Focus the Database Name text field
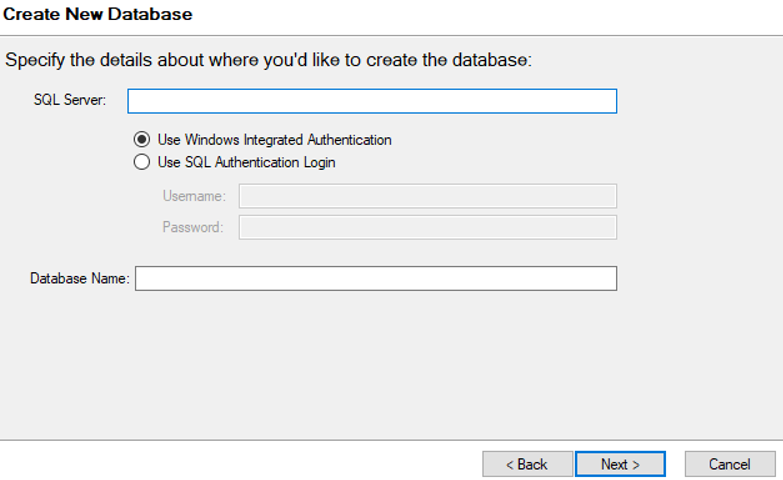The image size is (783, 480). (x=375, y=278)
